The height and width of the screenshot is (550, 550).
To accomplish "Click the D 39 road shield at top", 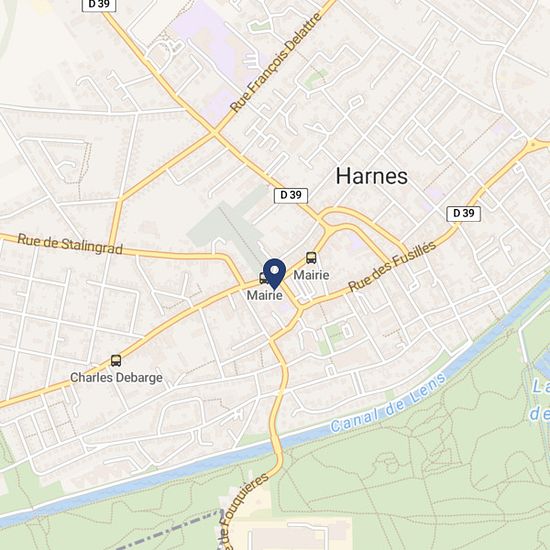I will point(99,5).
